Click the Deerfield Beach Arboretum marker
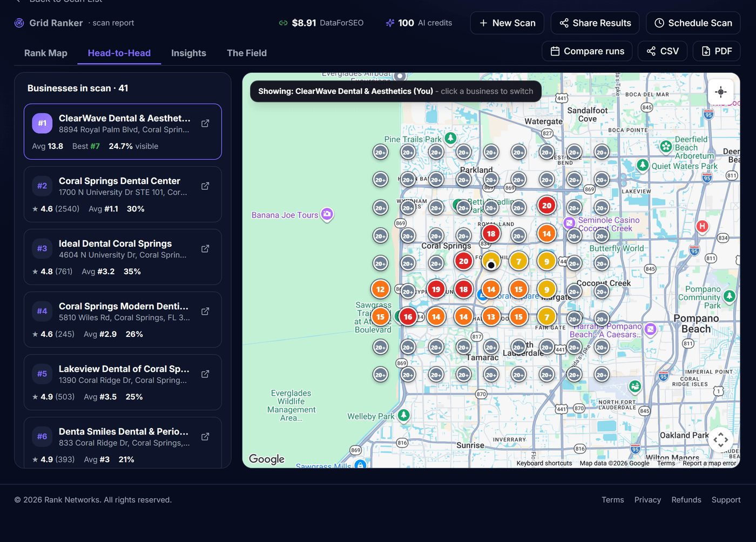The height and width of the screenshot is (542, 756). tap(666, 146)
